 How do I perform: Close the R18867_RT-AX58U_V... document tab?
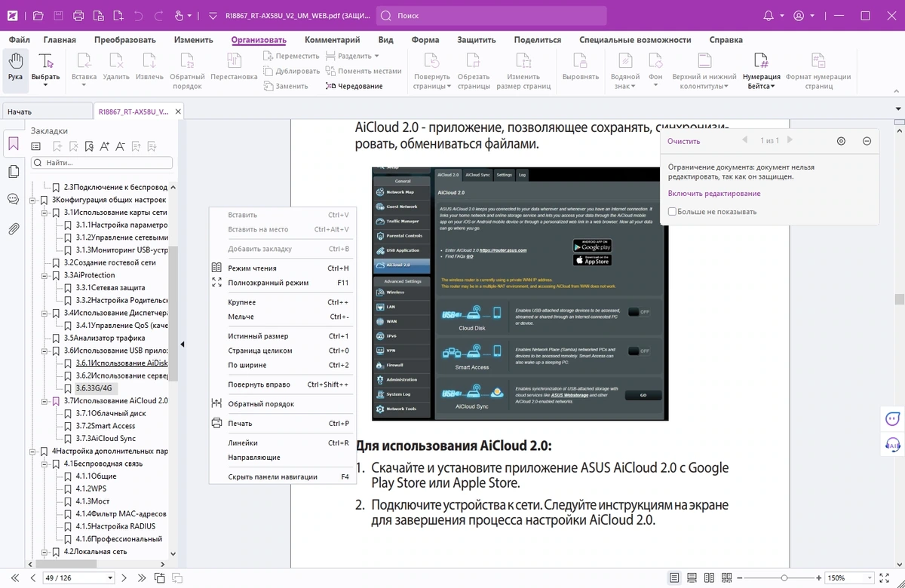(178, 112)
